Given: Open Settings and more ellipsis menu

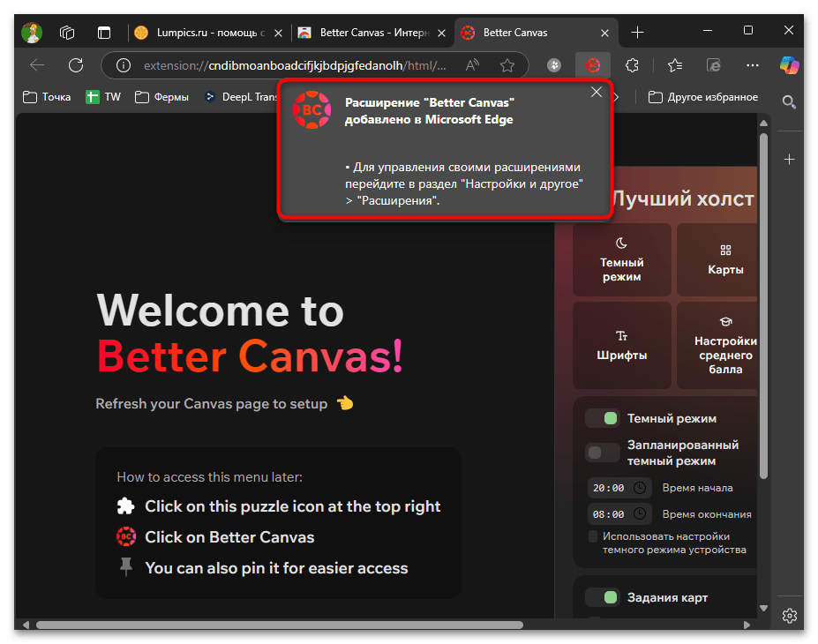Looking at the screenshot, I should tap(753, 65).
